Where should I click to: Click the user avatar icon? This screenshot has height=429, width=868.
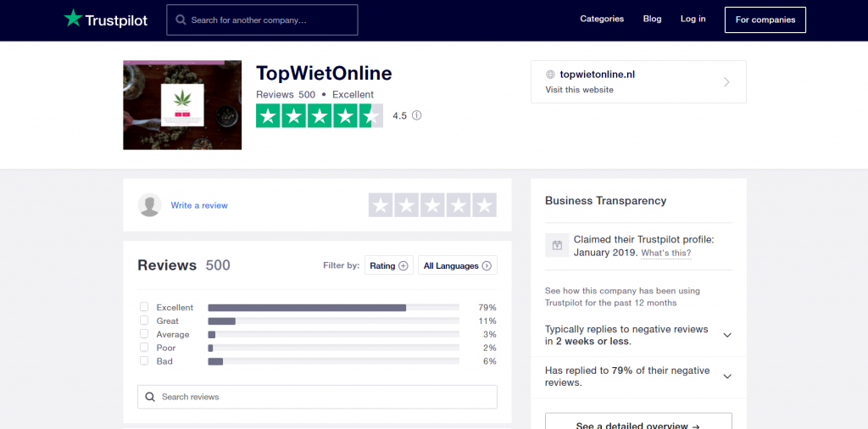pos(149,205)
